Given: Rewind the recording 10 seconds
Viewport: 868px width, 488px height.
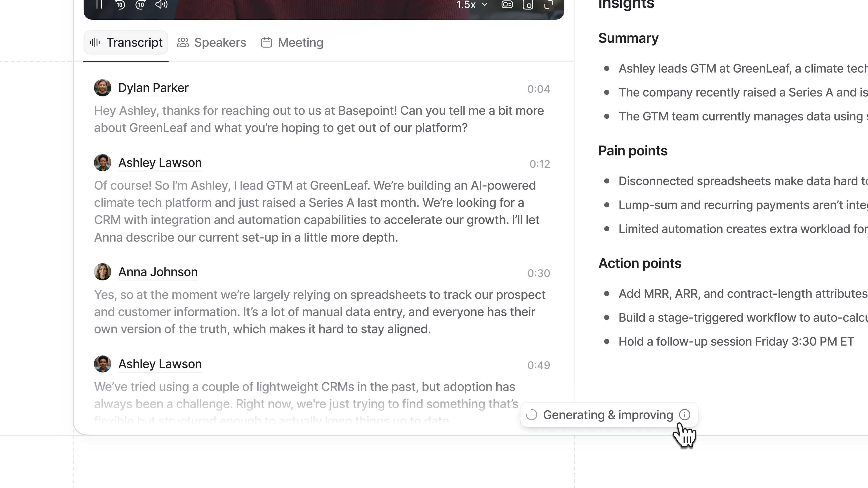Looking at the screenshot, I should [120, 4].
